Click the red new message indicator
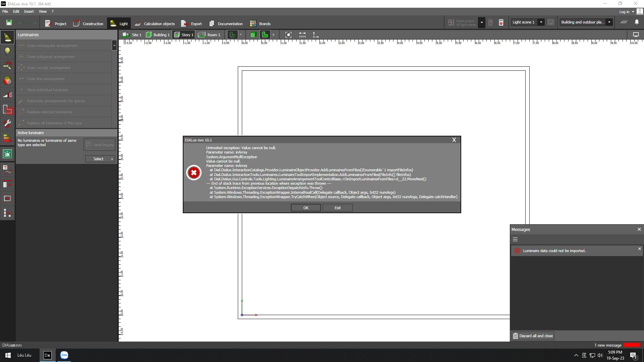The image size is (644, 362). tap(631, 345)
